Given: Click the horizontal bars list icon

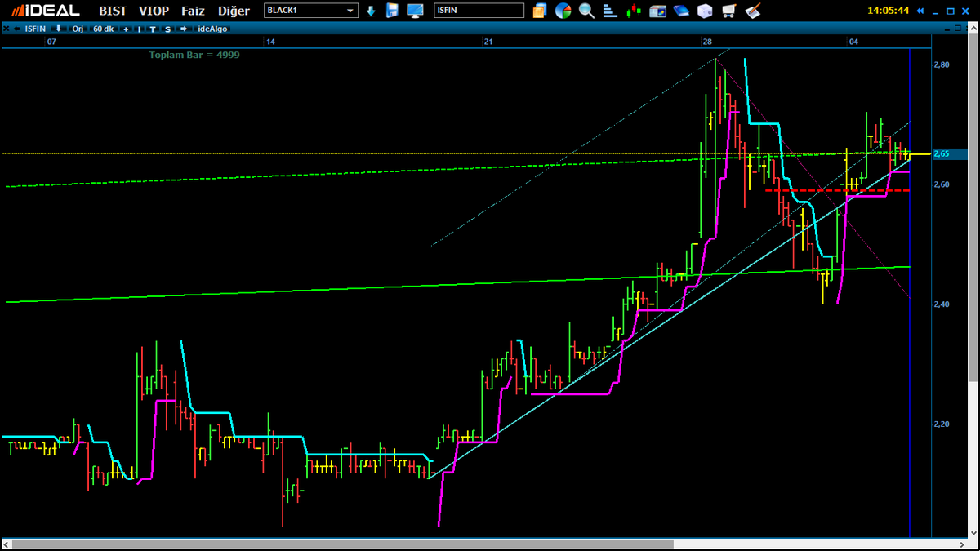Looking at the screenshot, I should (x=611, y=11).
